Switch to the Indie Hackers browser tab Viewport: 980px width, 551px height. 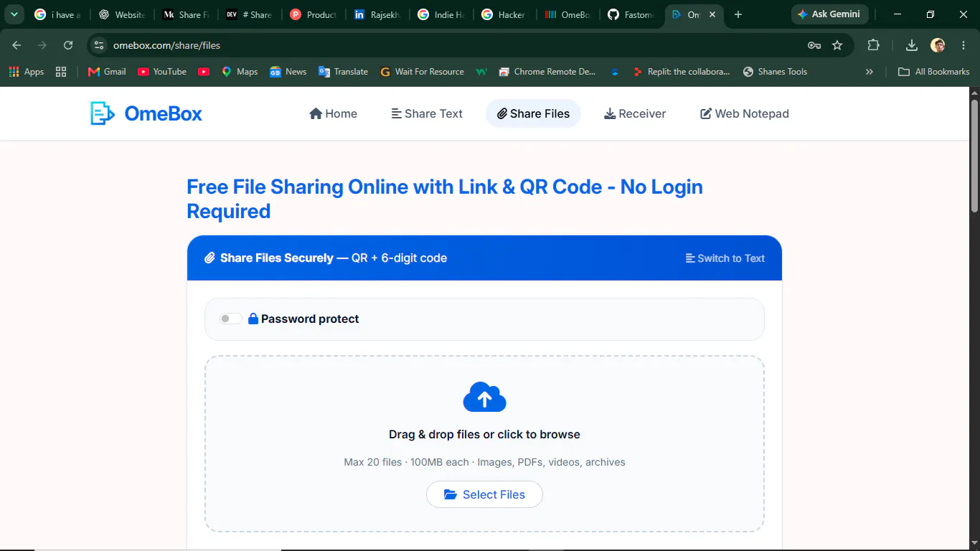tap(440, 14)
